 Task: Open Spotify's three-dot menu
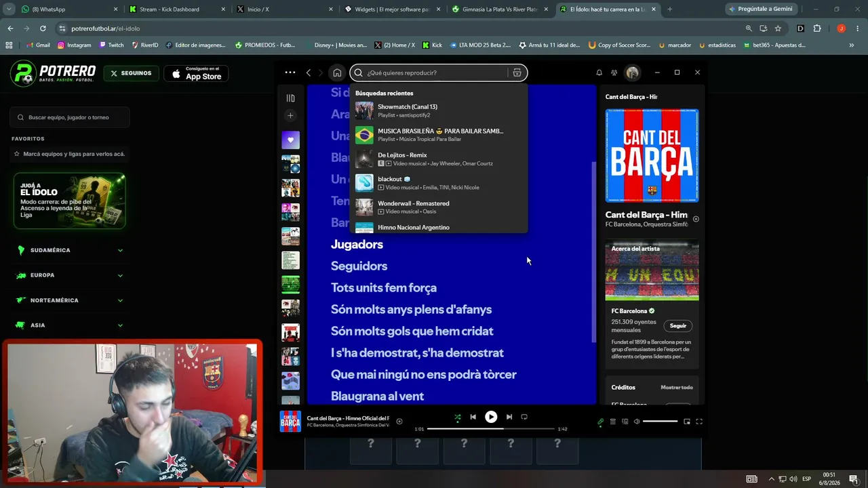[290, 73]
